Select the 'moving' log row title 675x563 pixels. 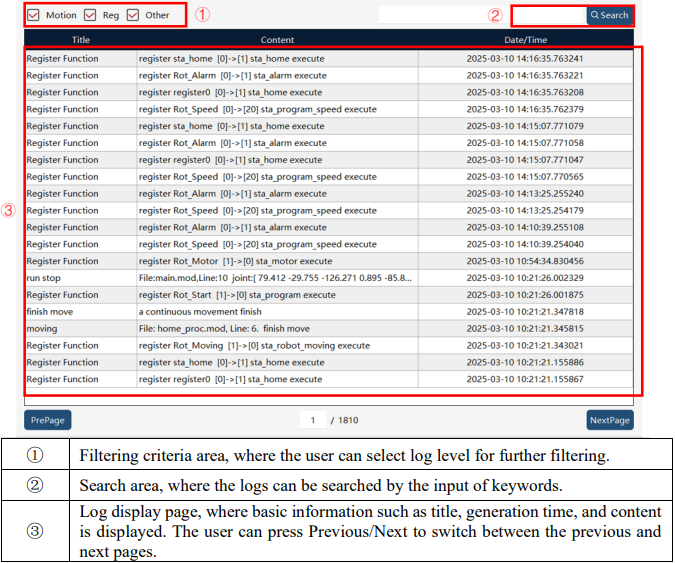[42, 329]
